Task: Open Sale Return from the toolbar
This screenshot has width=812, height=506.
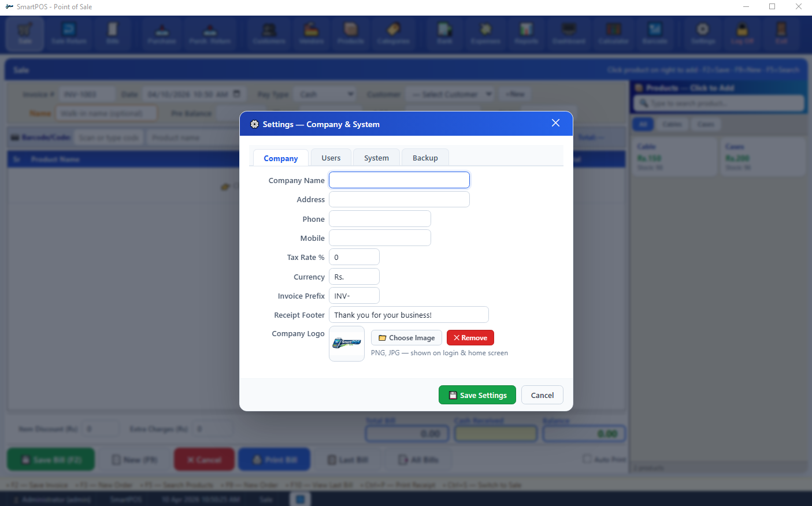Action: tap(69, 34)
